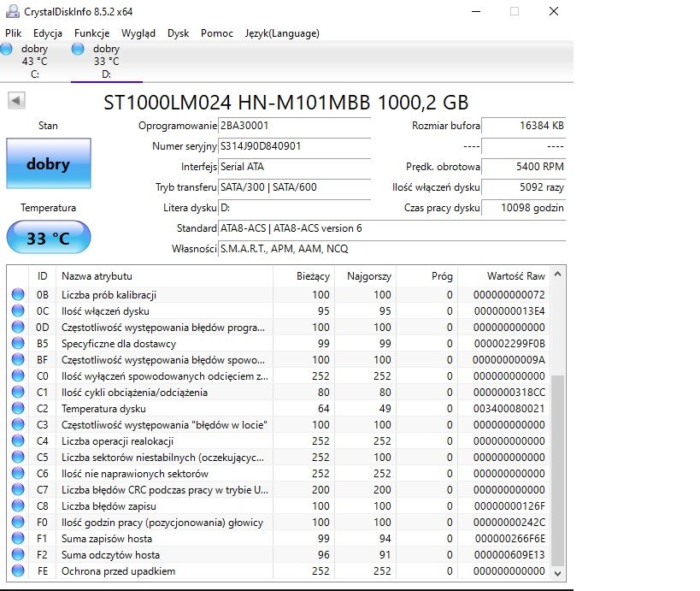
Task: Click the rotation speed field 5400 RPM
Action: click(x=523, y=167)
